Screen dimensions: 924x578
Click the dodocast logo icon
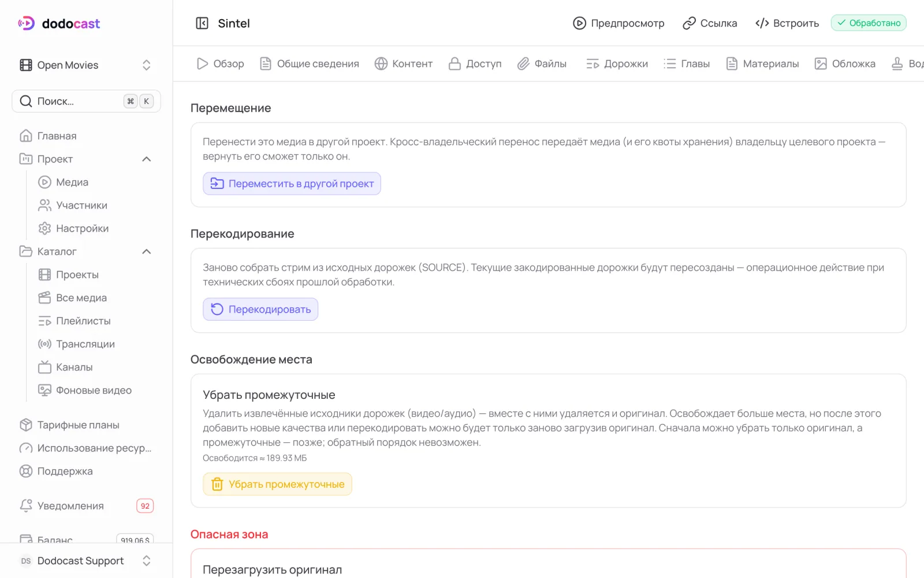(x=26, y=23)
